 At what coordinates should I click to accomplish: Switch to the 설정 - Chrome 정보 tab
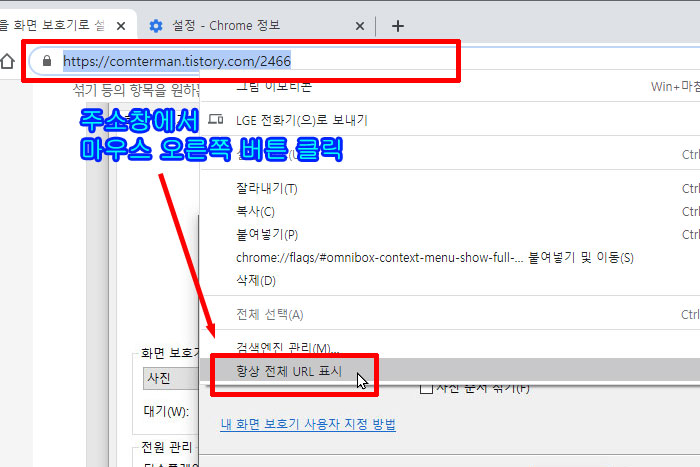(x=255, y=25)
